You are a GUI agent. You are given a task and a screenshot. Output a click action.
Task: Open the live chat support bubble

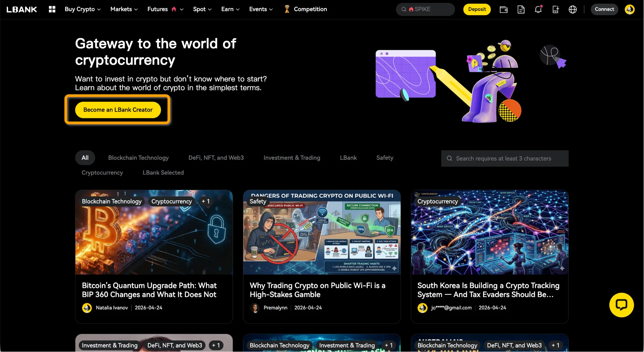click(x=621, y=305)
